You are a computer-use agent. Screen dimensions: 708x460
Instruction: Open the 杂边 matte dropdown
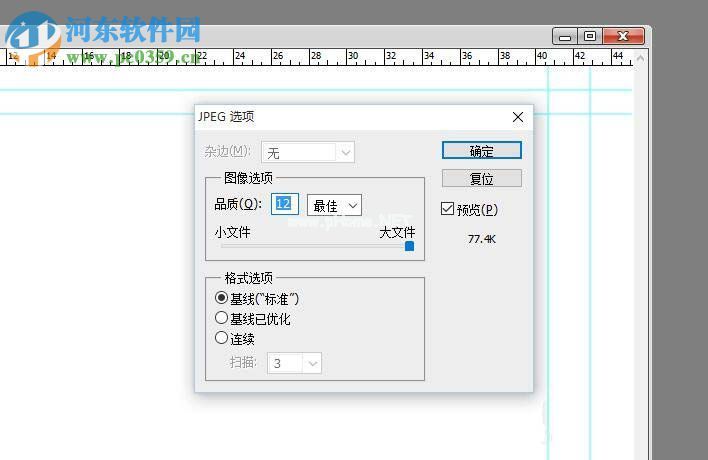308,153
